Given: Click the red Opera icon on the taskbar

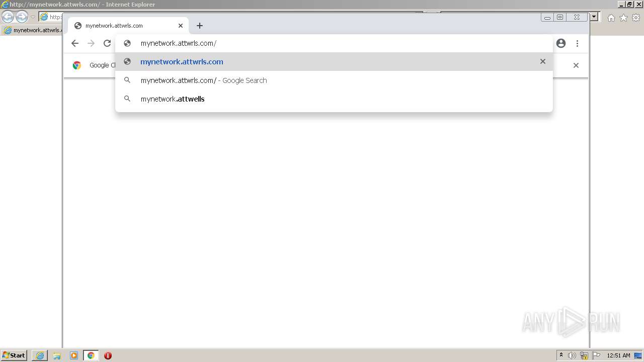Looking at the screenshot, I should (x=108, y=355).
